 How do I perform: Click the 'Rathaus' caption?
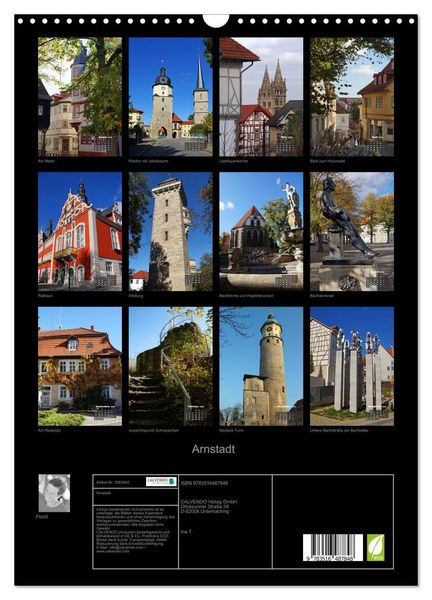click(45, 296)
